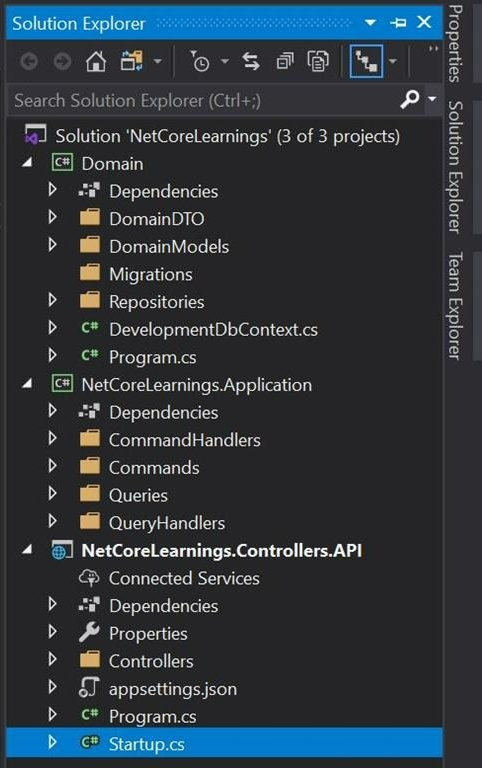Expand the CommandHandlers folder
Image resolution: width=482 pixels, height=768 pixels.
tap(53, 438)
